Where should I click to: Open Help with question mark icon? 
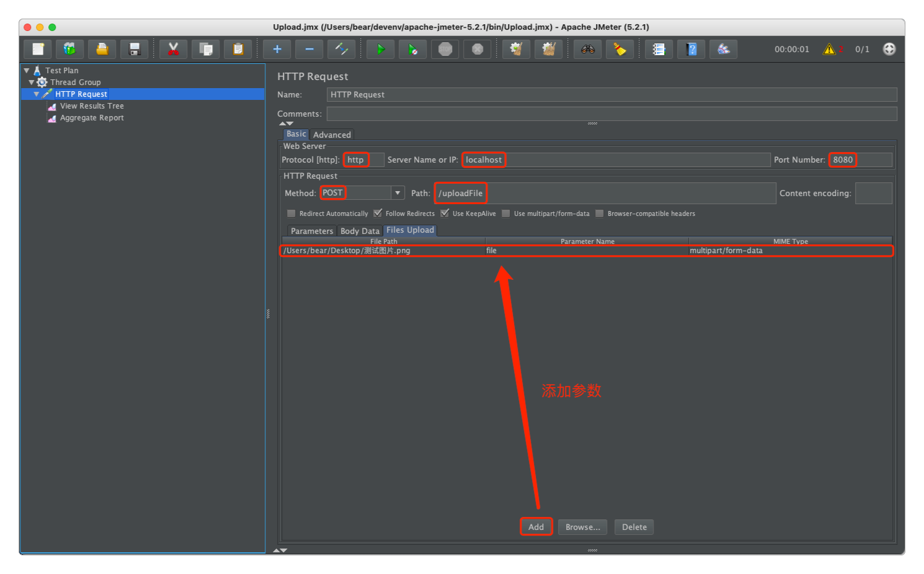[691, 49]
